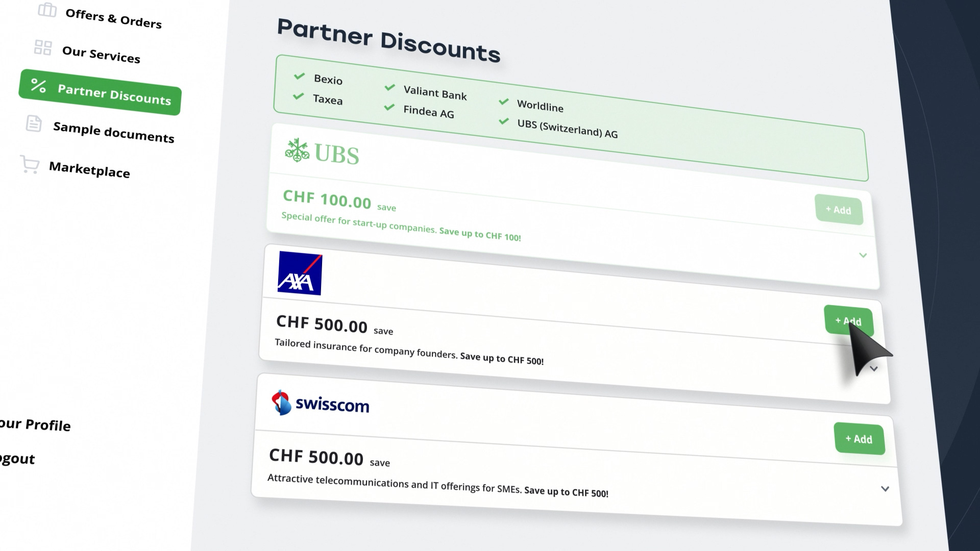Expand the AXA offer details chevron
The width and height of the screenshot is (980, 551).
[x=874, y=369]
